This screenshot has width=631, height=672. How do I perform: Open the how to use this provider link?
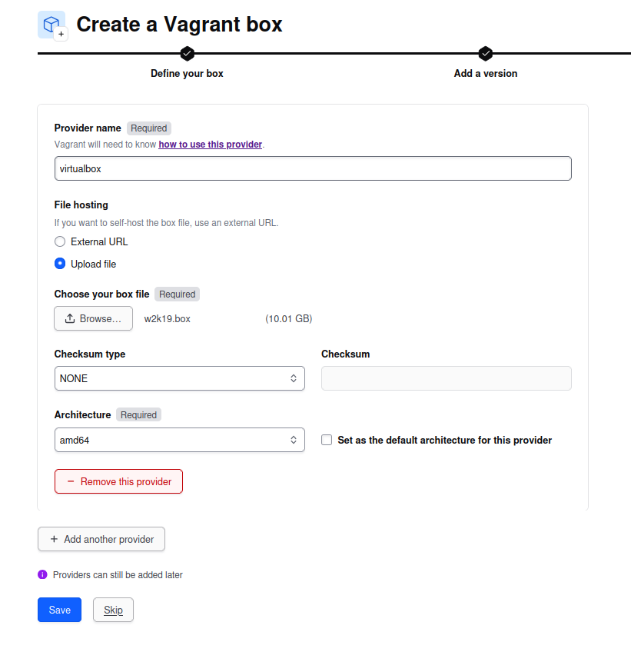[210, 144]
